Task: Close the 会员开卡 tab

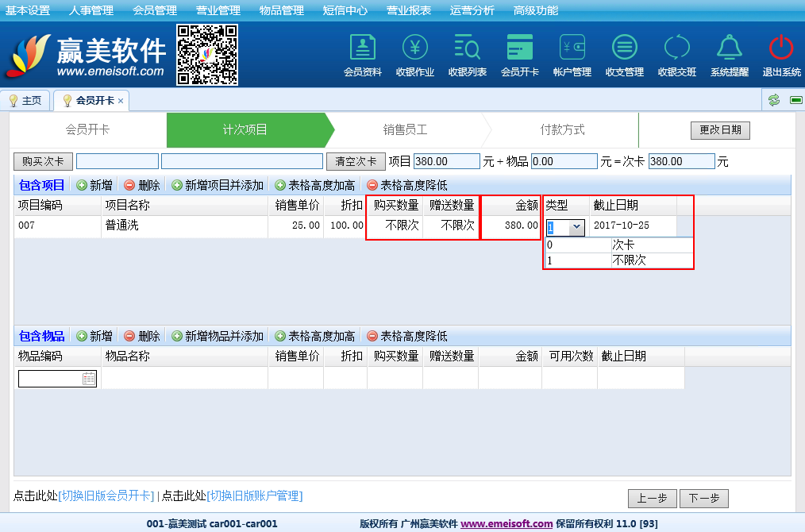Action: [121, 101]
